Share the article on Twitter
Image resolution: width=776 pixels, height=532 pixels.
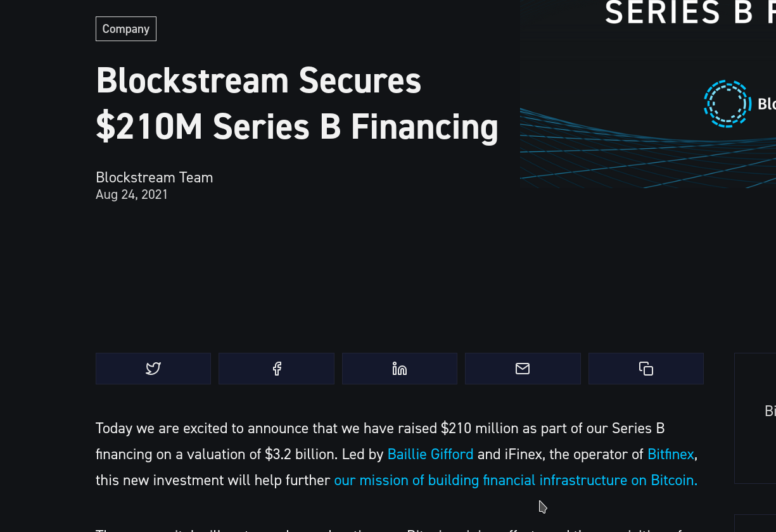click(153, 369)
